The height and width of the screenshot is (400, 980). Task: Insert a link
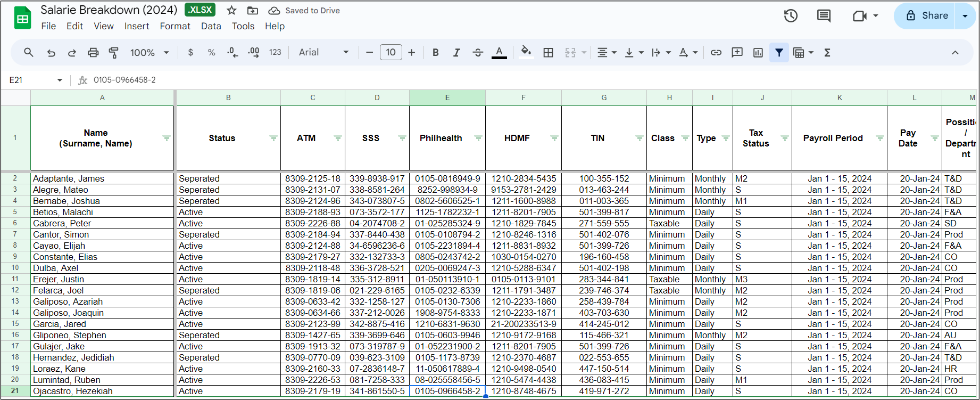point(716,52)
